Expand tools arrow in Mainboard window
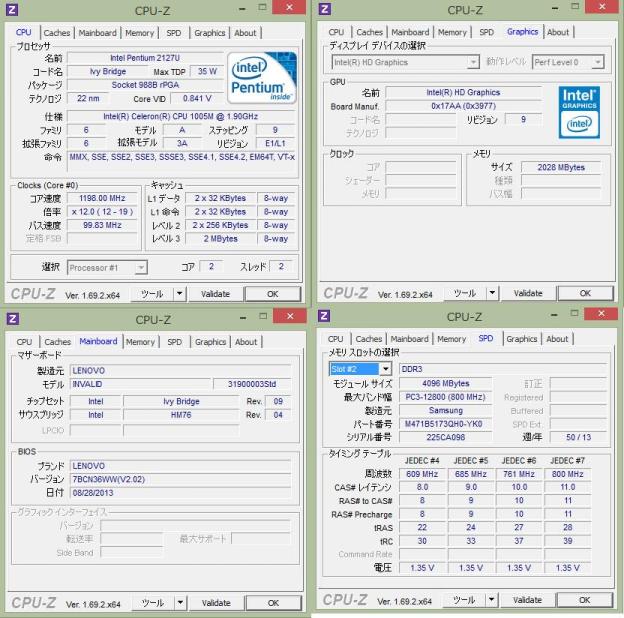 [180, 602]
